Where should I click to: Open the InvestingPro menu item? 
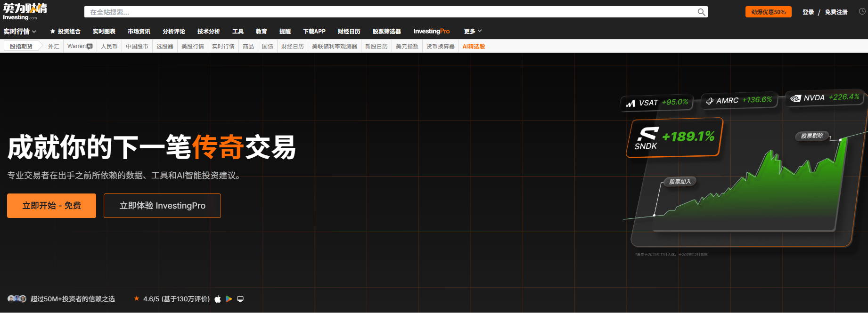(x=432, y=32)
